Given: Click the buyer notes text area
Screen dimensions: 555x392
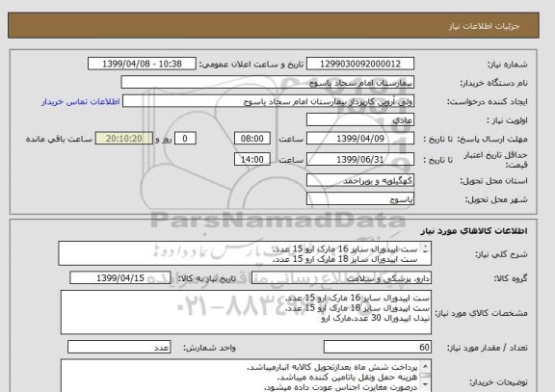Looking at the screenshot, I should pyautogui.click(x=246, y=376).
